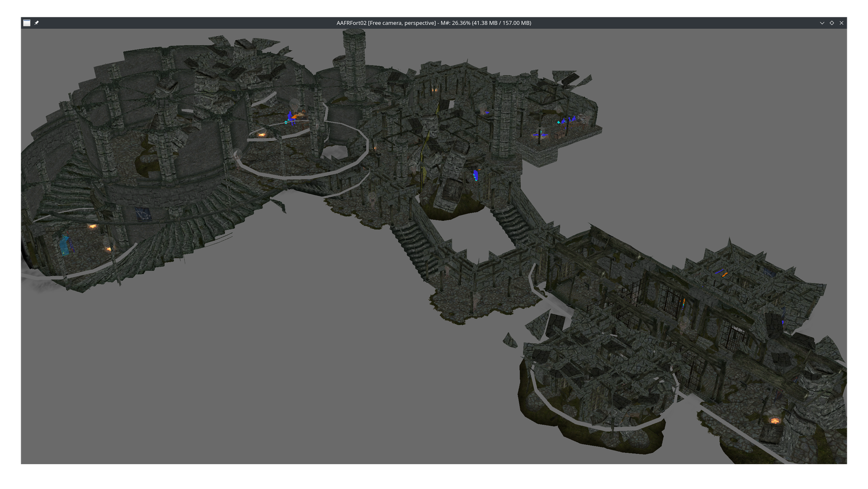The image size is (868, 489).
Task: Open the window menu icon in title bar
Action: tap(27, 23)
